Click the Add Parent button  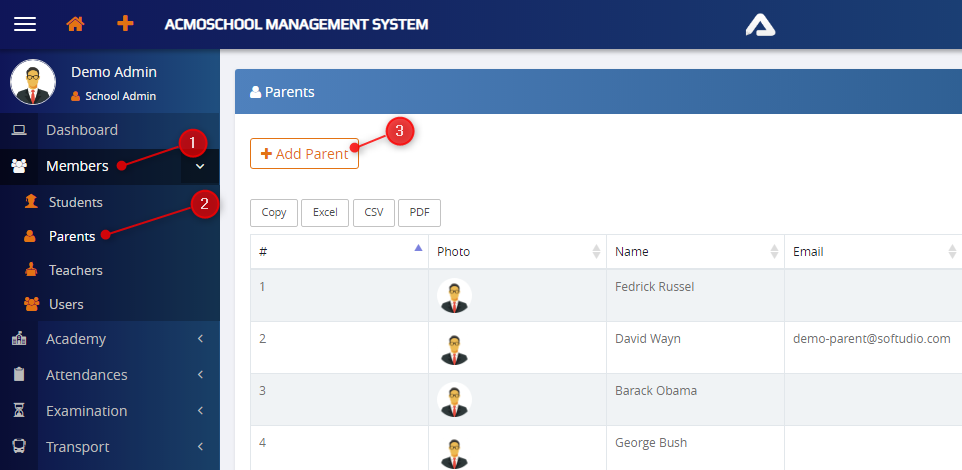pyautogui.click(x=304, y=154)
